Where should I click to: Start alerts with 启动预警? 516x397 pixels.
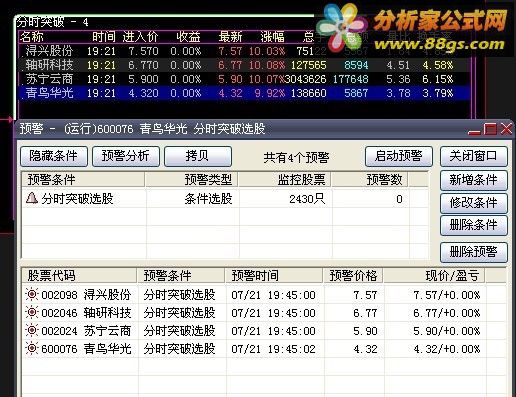pos(399,156)
